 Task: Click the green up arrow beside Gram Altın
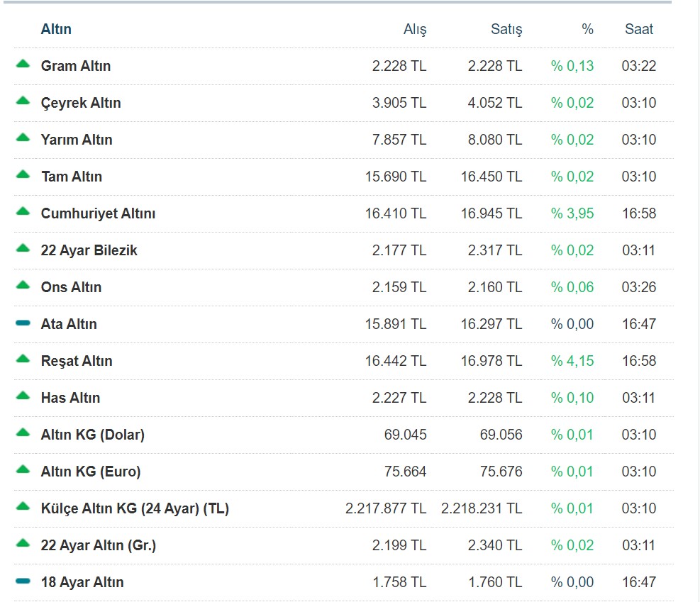[23, 65]
